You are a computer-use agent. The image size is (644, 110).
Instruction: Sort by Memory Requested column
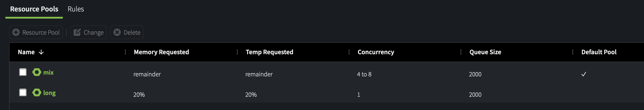point(161,52)
